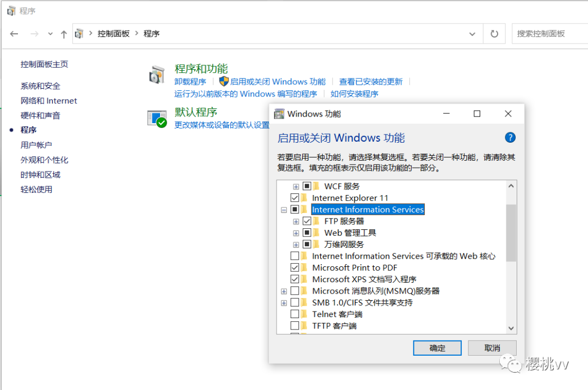Screen dimensions: 588x390
Task: Collapse the Internet Information Services node
Action: pyautogui.click(x=284, y=210)
